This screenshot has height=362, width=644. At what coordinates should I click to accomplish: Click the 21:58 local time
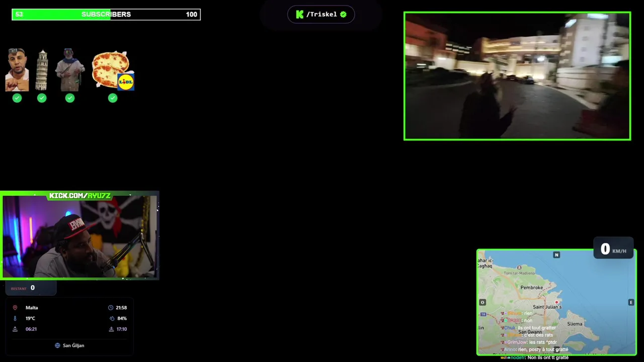tap(121, 308)
